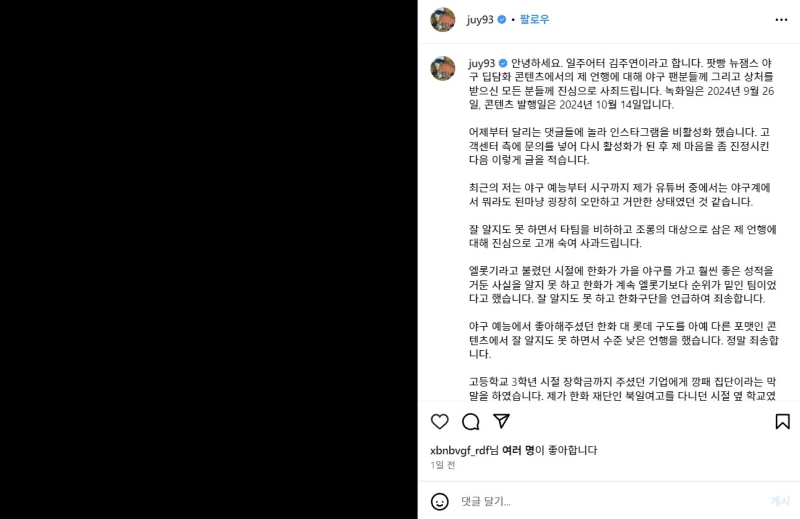The image size is (800, 519).
Task: View list of 여러 명 likers
Action: [x=518, y=450]
